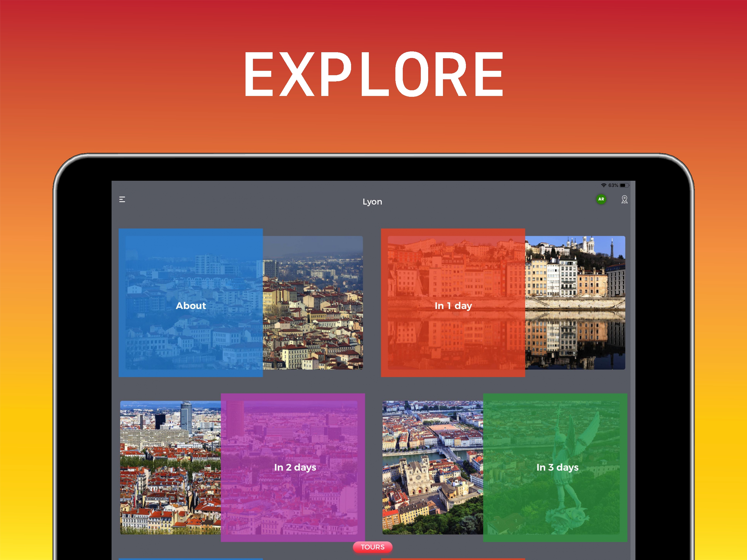Tap the 63% battery percentage text

pos(613,185)
